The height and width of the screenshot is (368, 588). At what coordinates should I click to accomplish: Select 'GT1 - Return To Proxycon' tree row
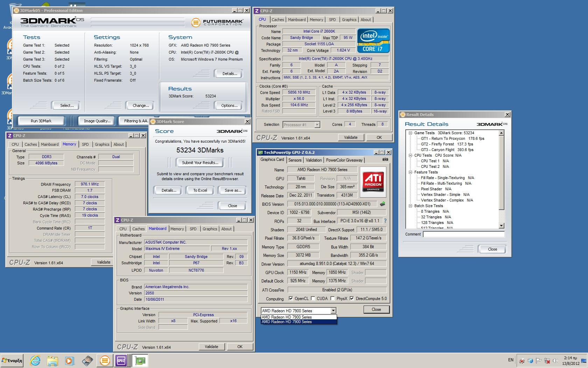pos(453,138)
